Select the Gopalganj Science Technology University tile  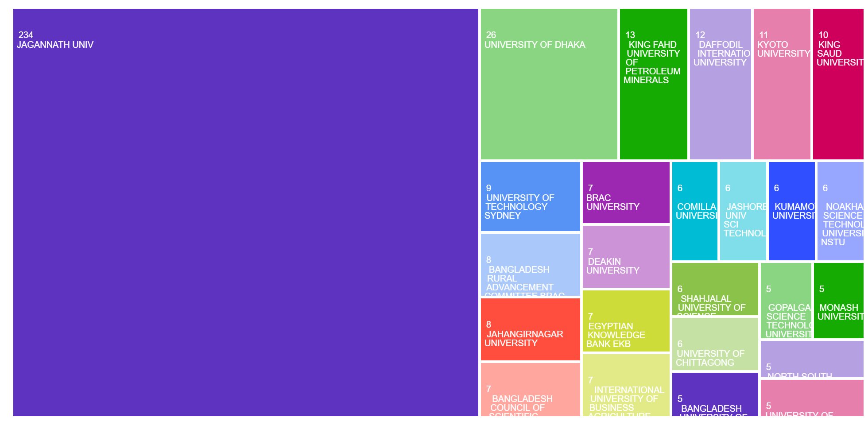pos(786,301)
